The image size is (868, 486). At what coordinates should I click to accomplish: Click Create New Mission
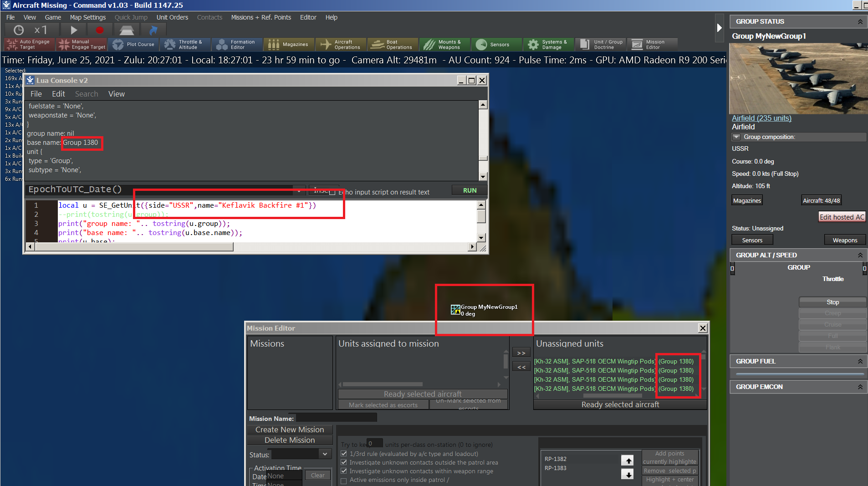[x=290, y=430]
